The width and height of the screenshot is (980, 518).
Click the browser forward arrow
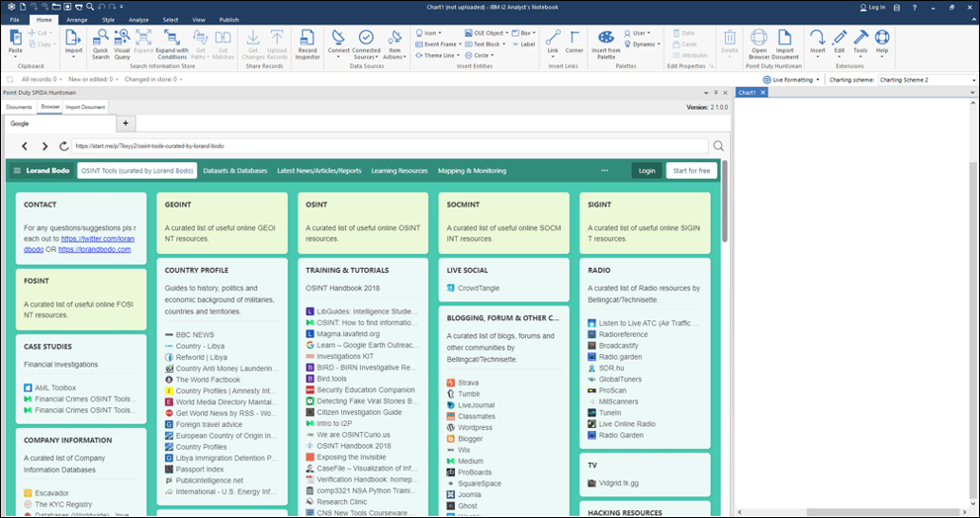pyautogui.click(x=45, y=146)
